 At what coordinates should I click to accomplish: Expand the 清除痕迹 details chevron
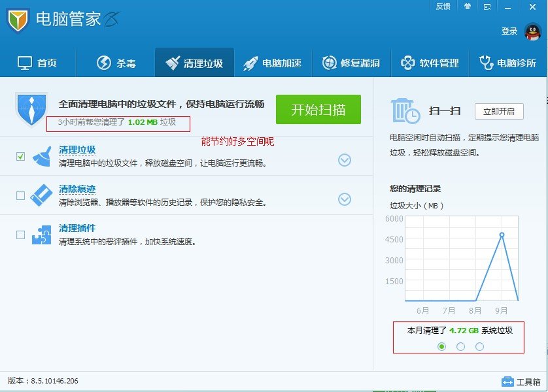tap(345, 198)
